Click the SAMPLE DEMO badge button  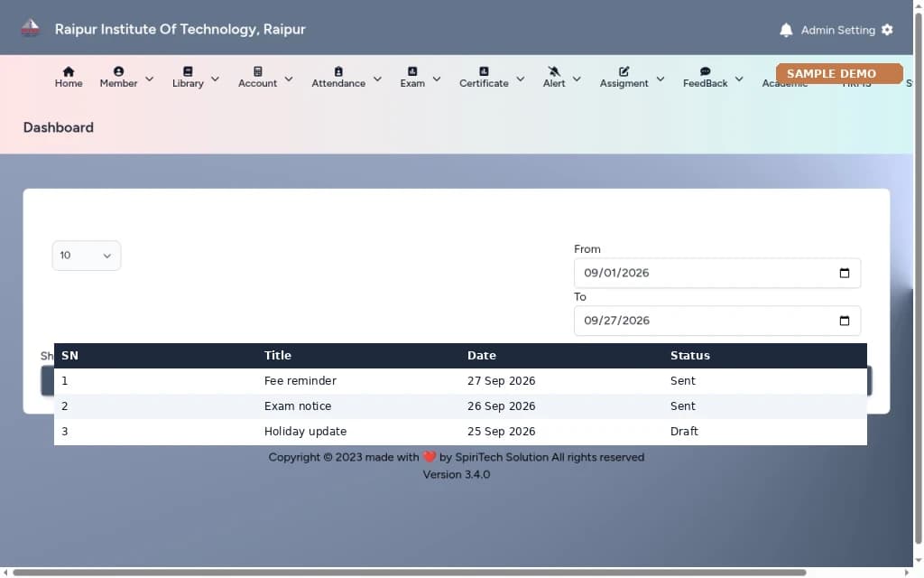(839, 74)
